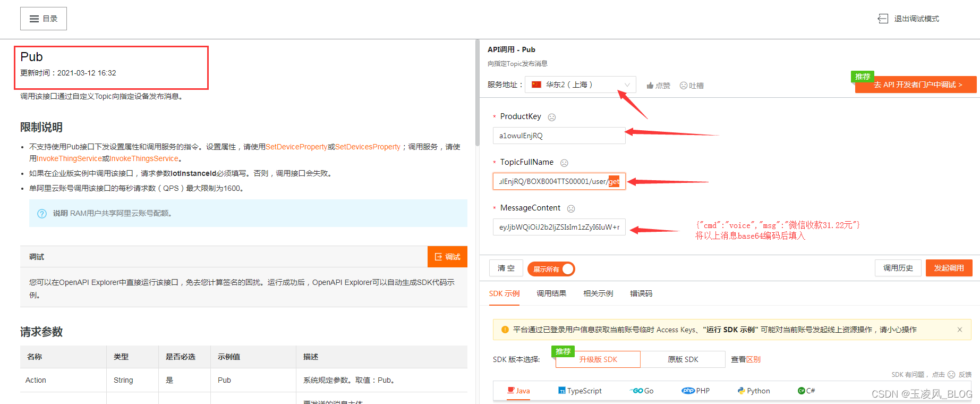Close the Access Keys warning banner
Image resolution: width=980 pixels, height=404 pixels.
pos(960,330)
